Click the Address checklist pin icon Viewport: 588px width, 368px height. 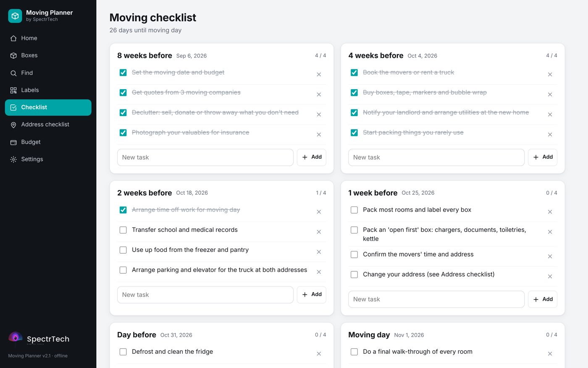pyautogui.click(x=13, y=125)
